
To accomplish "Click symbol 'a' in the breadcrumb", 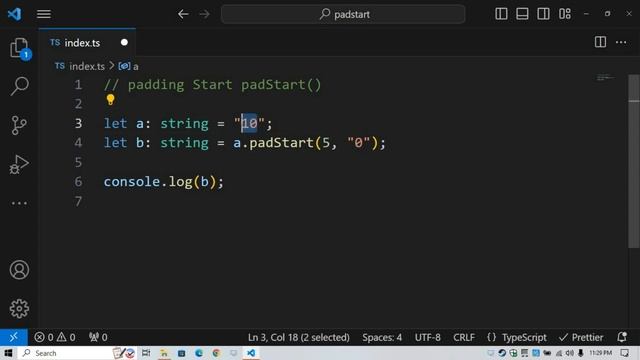I will click(x=129, y=66).
